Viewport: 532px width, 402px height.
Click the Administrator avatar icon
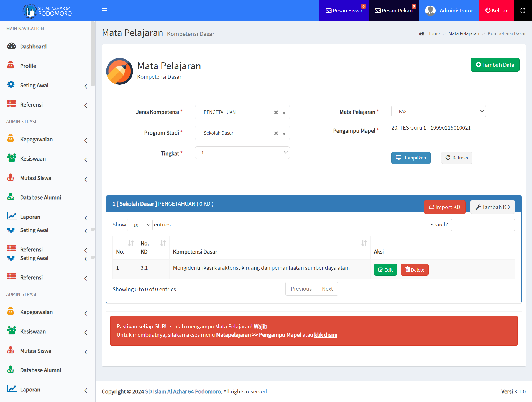click(x=430, y=11)
